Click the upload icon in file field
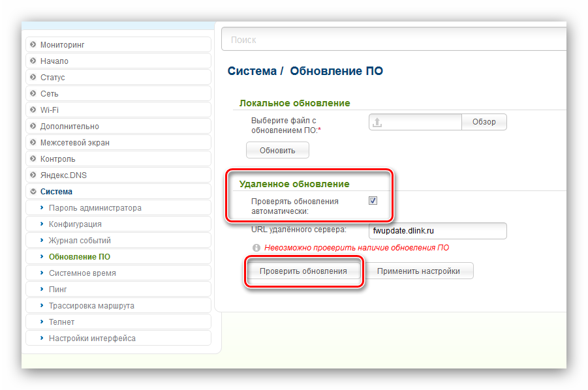The image size is (588, 390). 377,122
